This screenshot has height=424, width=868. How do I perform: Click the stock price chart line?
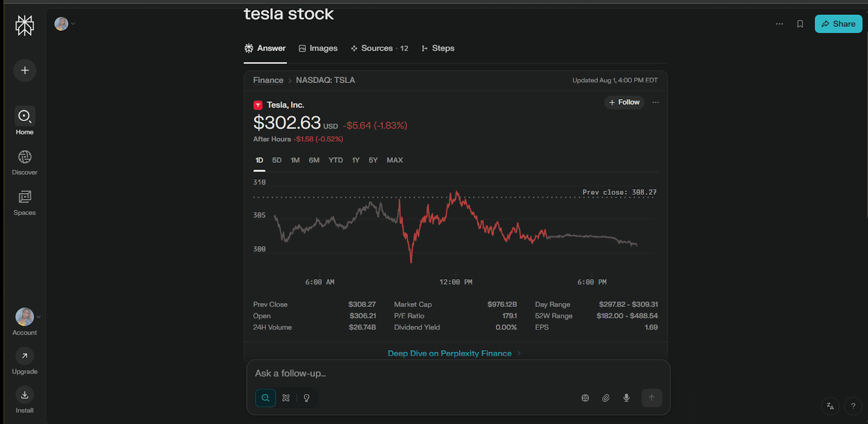pos(455,227)
